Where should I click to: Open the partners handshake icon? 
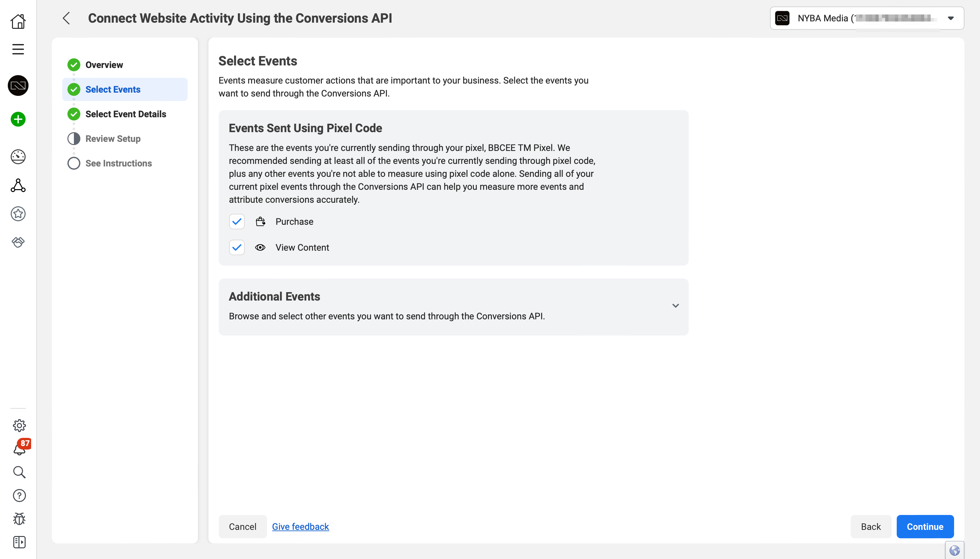(18, 242)
